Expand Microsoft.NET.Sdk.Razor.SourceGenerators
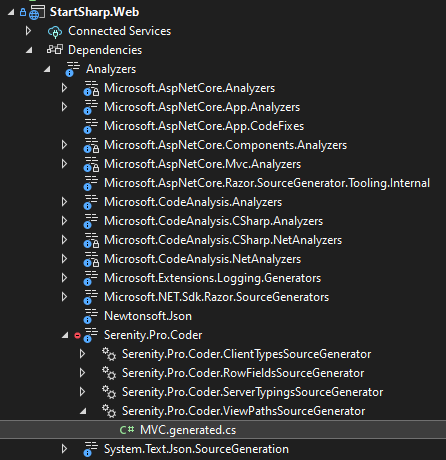The height and width of the screenshot is (460, 446). click(64, 297)
